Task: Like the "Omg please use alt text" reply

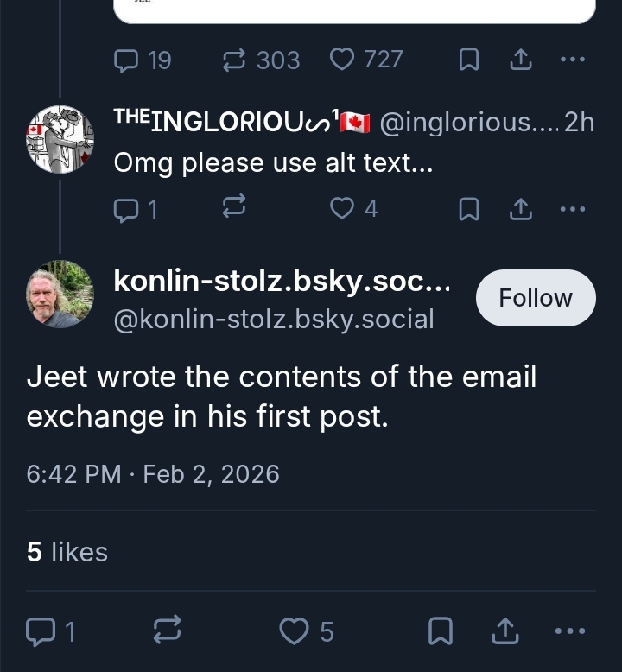Action: [x=344, y=208]
